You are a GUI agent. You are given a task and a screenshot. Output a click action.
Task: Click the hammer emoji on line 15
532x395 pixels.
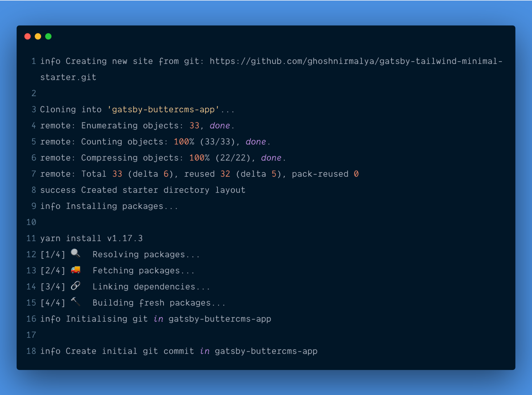[x=76, y=302]
